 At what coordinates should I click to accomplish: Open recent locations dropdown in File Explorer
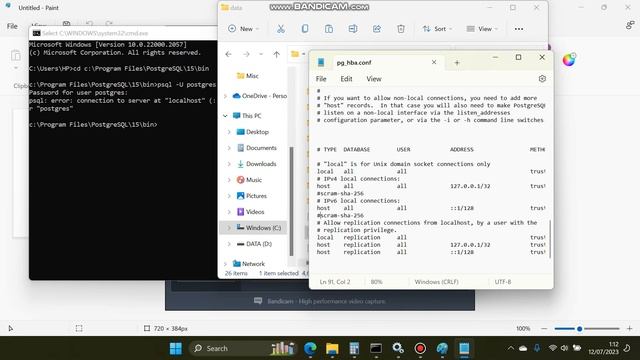pos(261,54)
